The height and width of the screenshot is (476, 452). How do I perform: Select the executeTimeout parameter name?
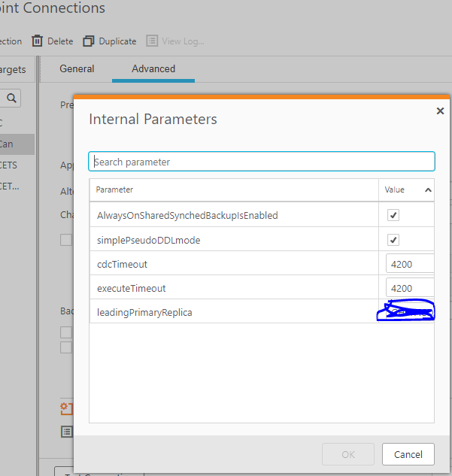(131, 288)
